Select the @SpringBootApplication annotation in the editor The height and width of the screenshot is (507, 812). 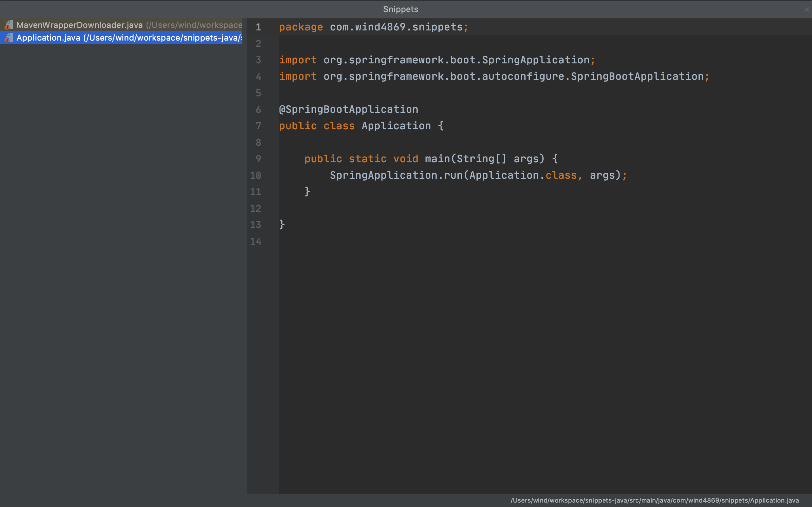point(348,109)
